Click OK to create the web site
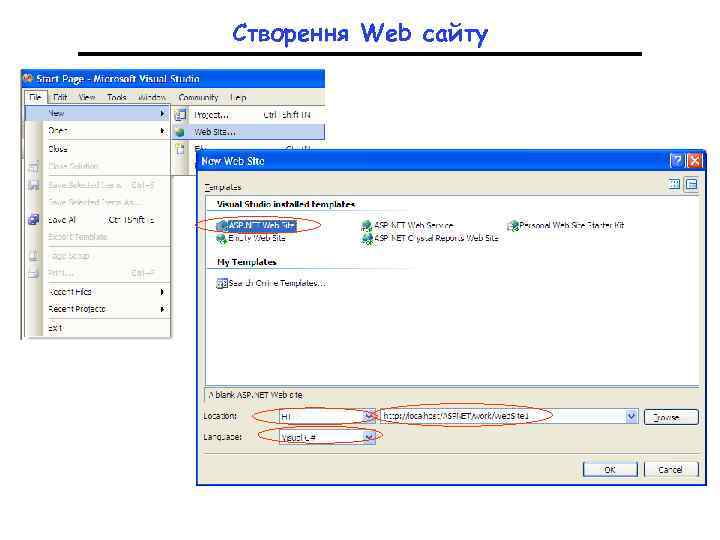The height and width of the screenshot is (540, 720). [x=610, y=469]
